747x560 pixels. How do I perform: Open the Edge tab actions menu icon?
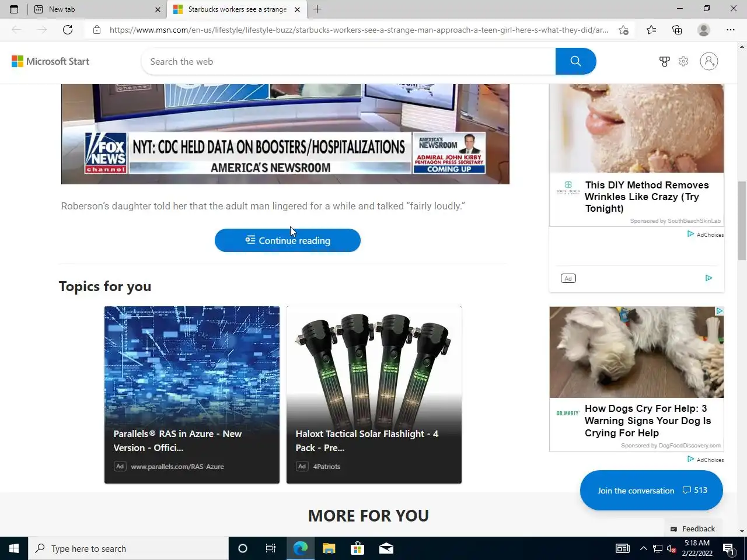pos(14,9)
